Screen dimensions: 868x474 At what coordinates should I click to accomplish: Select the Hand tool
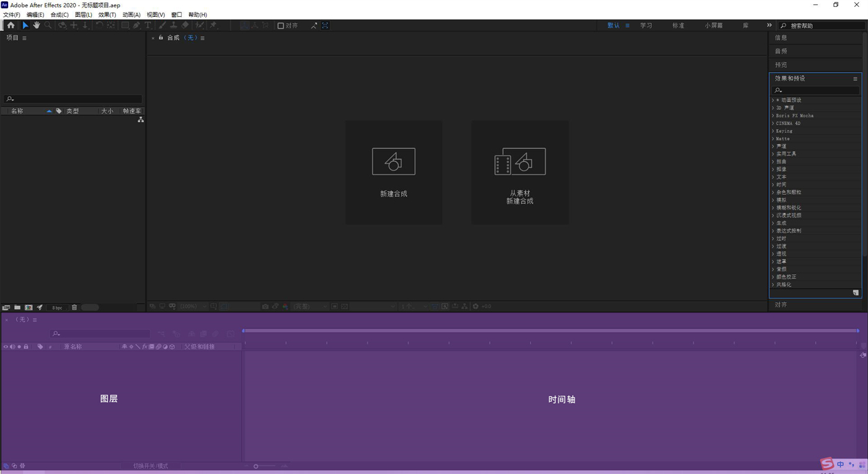click(37, 25)
